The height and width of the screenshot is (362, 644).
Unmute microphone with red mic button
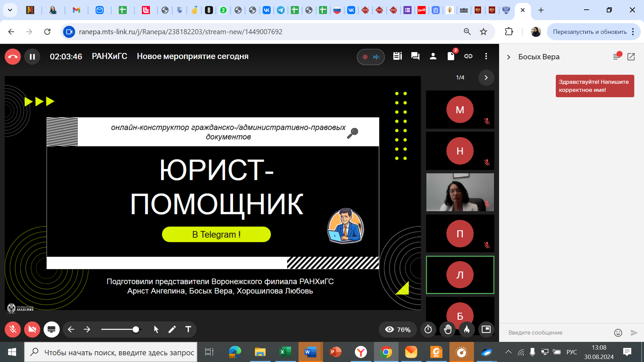tap(13, 329)
